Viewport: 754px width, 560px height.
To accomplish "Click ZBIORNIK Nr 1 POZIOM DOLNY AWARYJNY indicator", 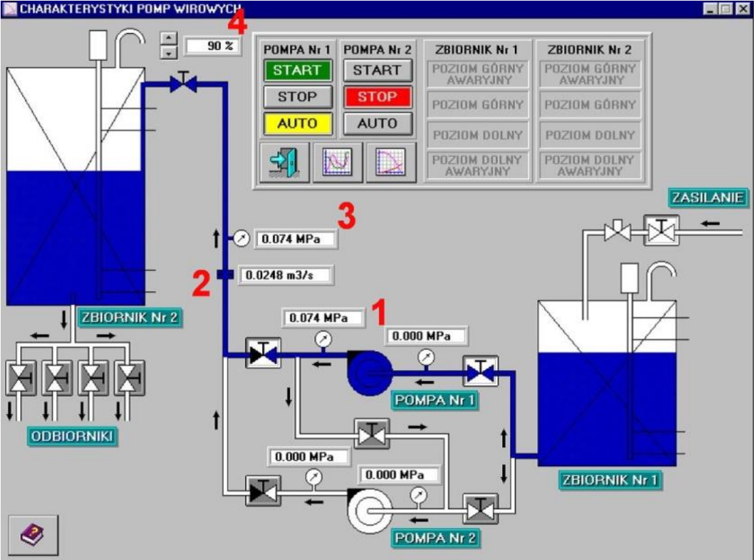I will [478, 166].
